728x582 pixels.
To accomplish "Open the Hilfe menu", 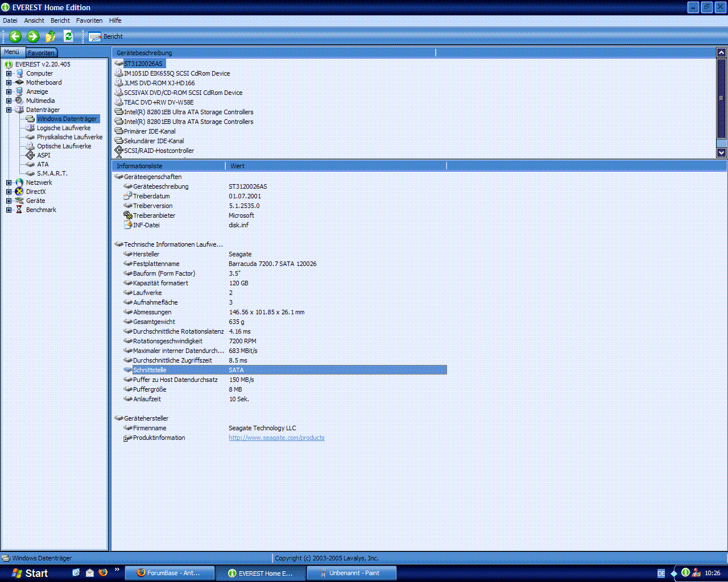I will click(115, 20).
